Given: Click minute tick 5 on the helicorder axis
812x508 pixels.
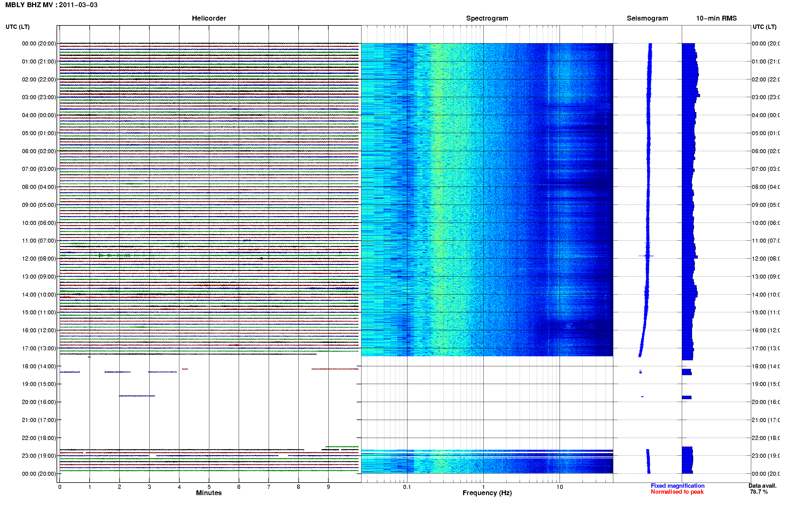Looking at the screenshot, I should (209, 487).
